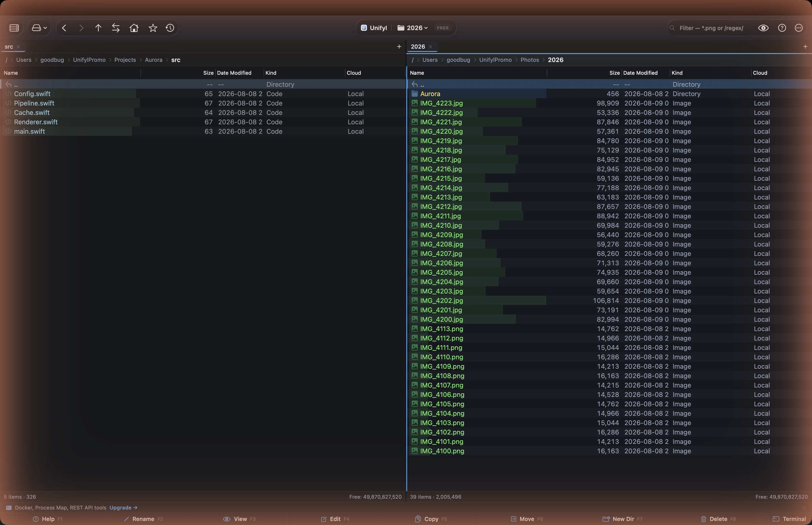Click the Unifyl app label in the title
The height and width of the screenshot is (525, 812).
[x=374, y=28]
